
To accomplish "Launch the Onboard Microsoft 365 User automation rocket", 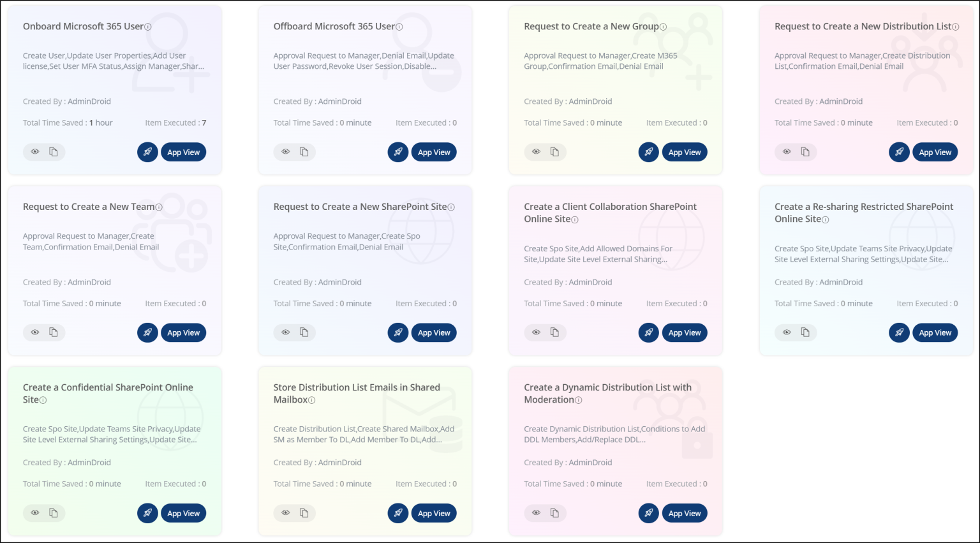I will pyautogui.click(x=147, y=152).
